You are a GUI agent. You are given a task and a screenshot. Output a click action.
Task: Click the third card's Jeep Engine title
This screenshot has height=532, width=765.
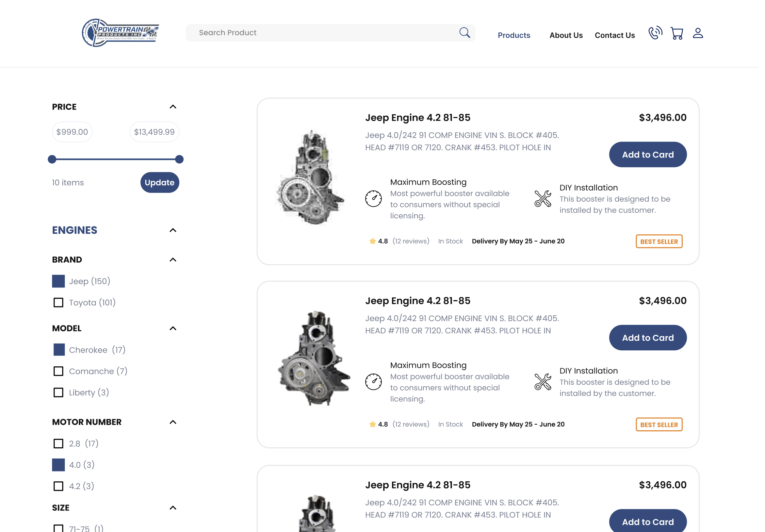[418, 485]
